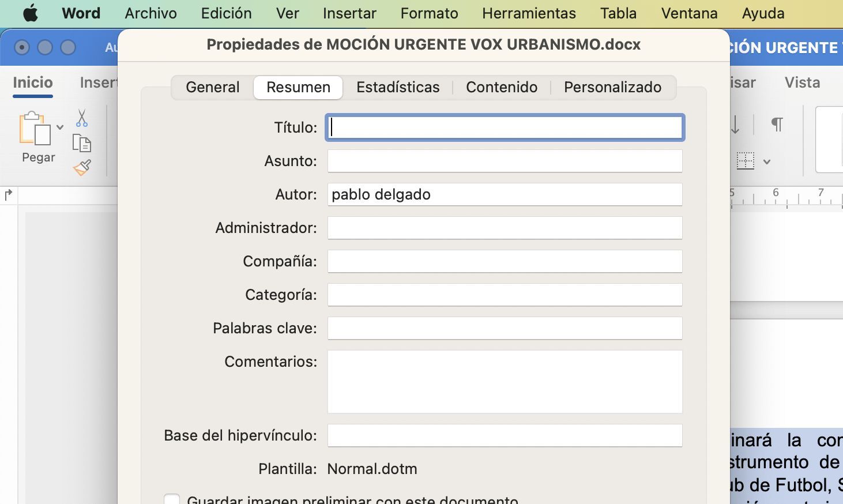Screen dimensions: 843x504
Task: Expand the Pegar dropdown arrow
Action: 60,127
